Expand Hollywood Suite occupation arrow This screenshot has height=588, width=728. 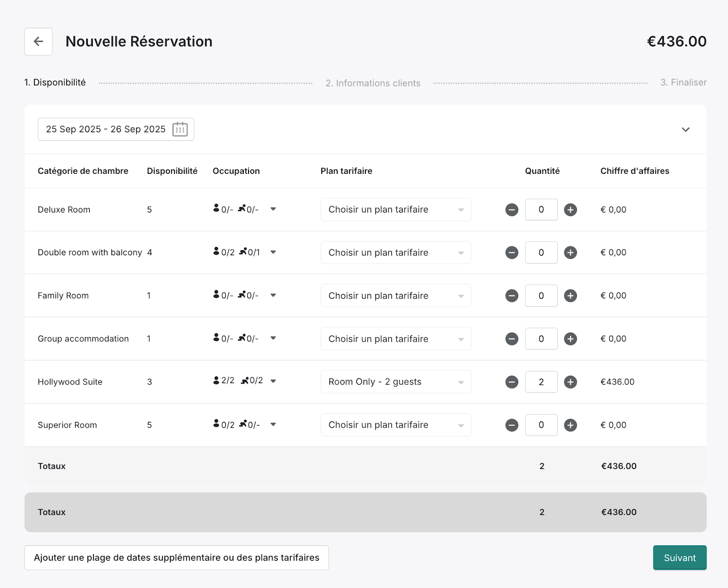tap(273, 381)
